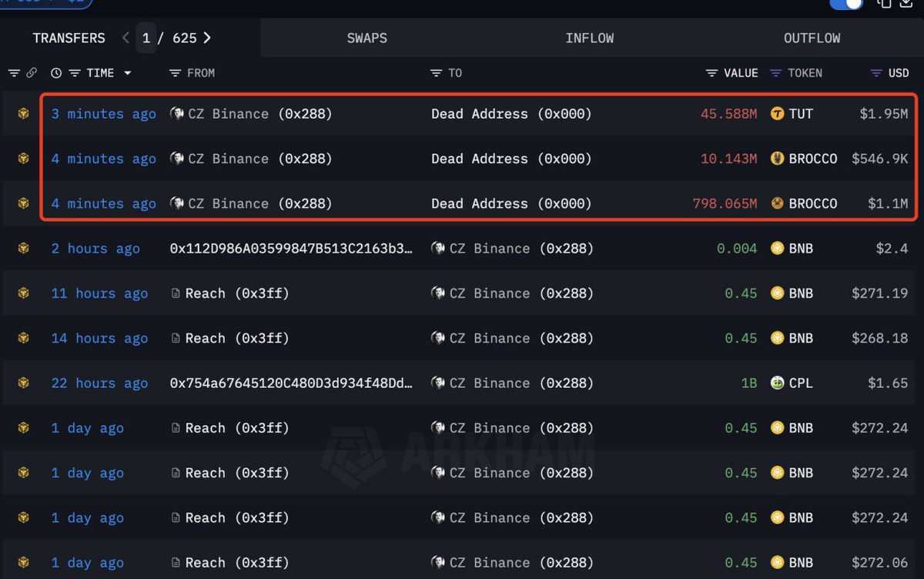Click the chain cube icon in 2 hours ago row

[24, 248]
